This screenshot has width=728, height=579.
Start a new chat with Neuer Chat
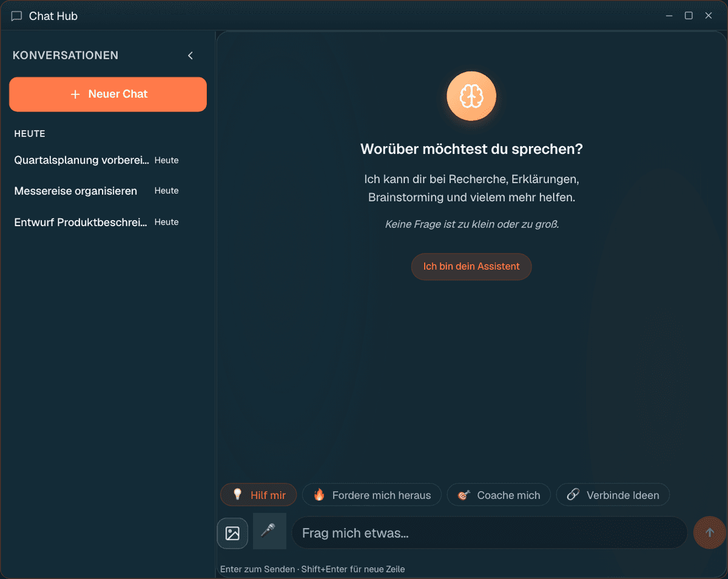(108, 94)
